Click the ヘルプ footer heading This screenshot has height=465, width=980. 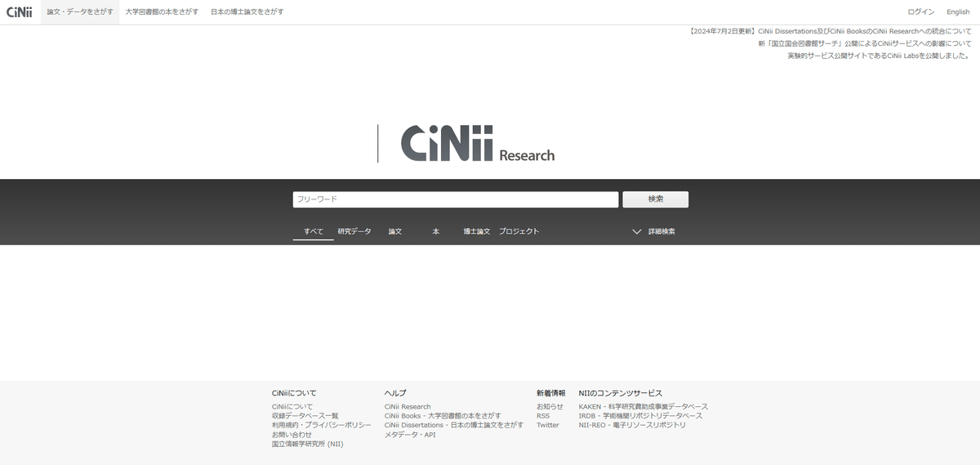[395, 393]
